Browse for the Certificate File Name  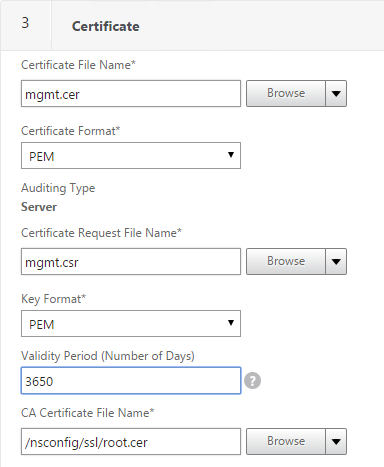click(286, 93)
